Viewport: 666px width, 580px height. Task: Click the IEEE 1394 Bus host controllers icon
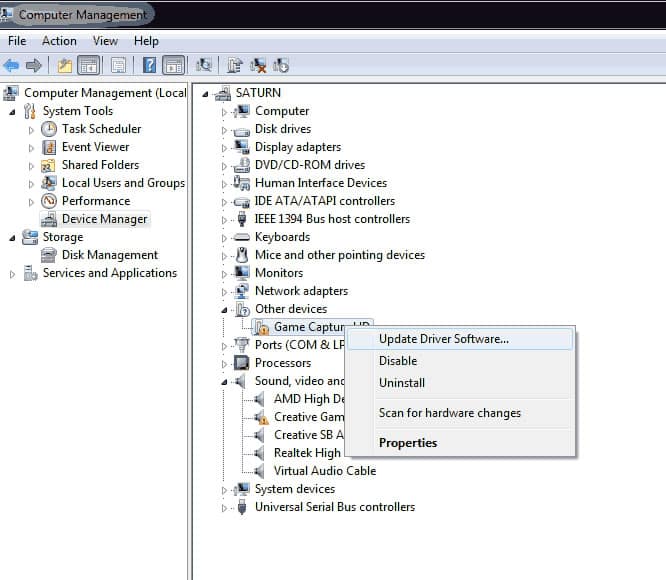tap(242, 219)
